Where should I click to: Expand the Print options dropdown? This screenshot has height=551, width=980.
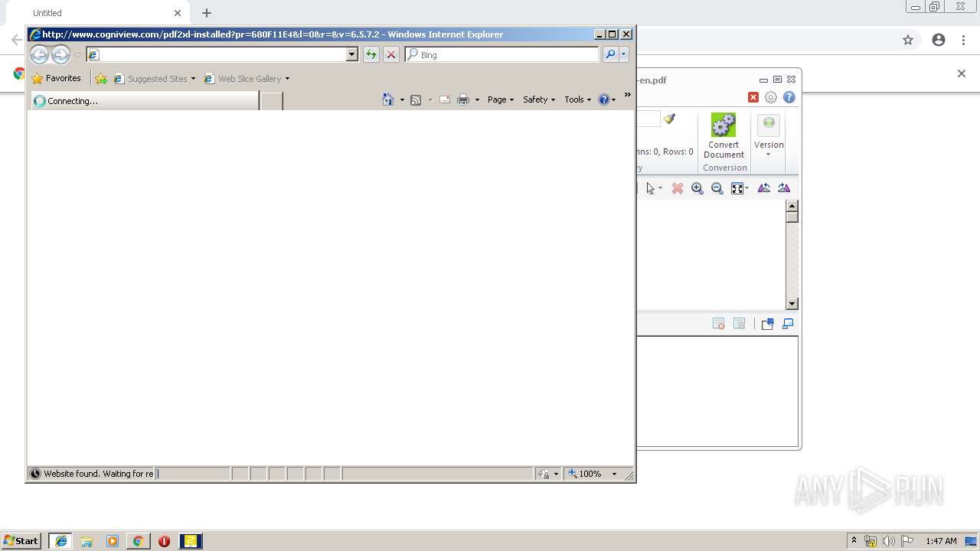click(477, 100)
